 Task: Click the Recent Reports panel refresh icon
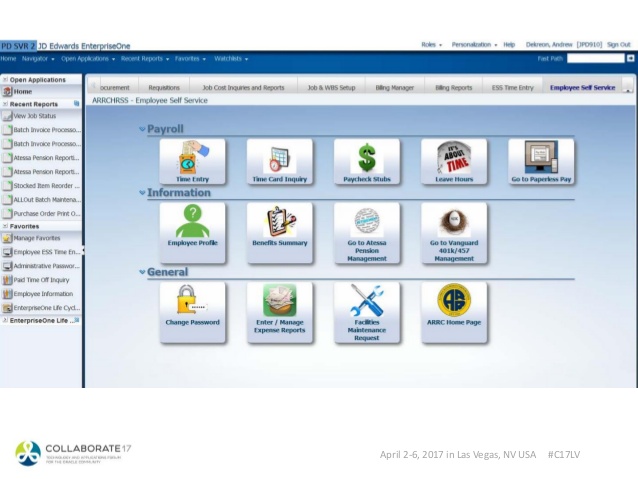coord(76,104)
